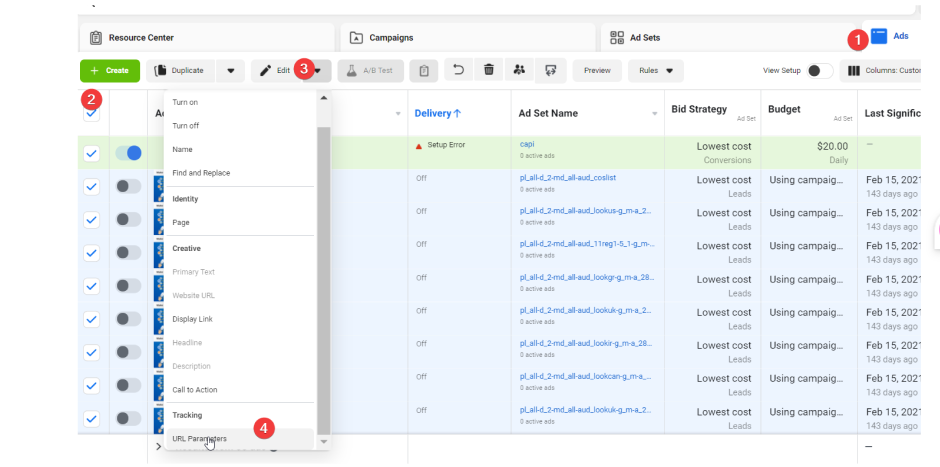Uncheck the first row checkbox for capi ad

[91, 153]
